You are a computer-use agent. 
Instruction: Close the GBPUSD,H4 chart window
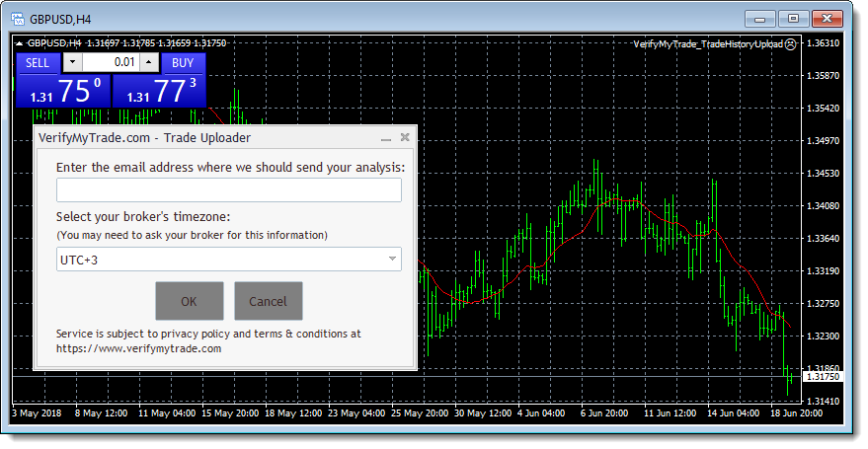[x=828, y=19]
